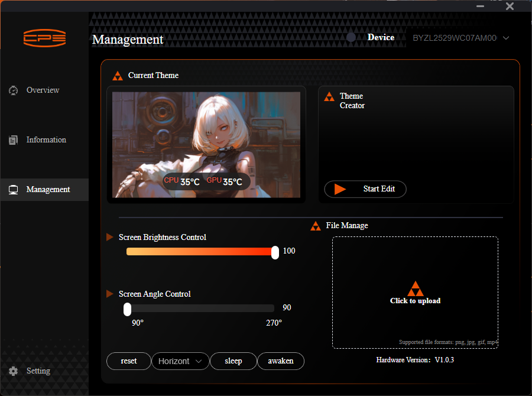
Task: Click the brightness value 100
Action: (289, 251)
